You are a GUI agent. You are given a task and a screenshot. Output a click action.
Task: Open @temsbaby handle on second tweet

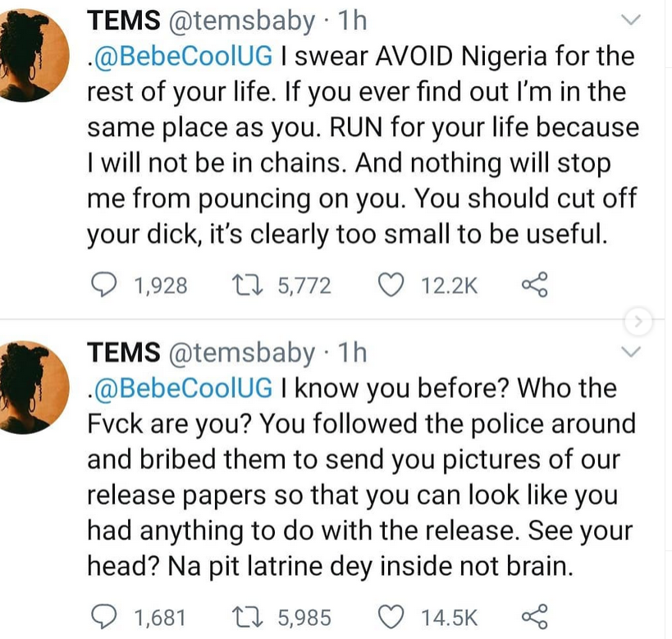click(x=241, y=353)
